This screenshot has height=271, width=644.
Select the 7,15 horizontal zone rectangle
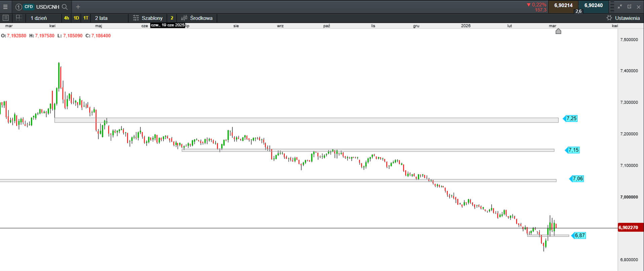coord(368,150)
